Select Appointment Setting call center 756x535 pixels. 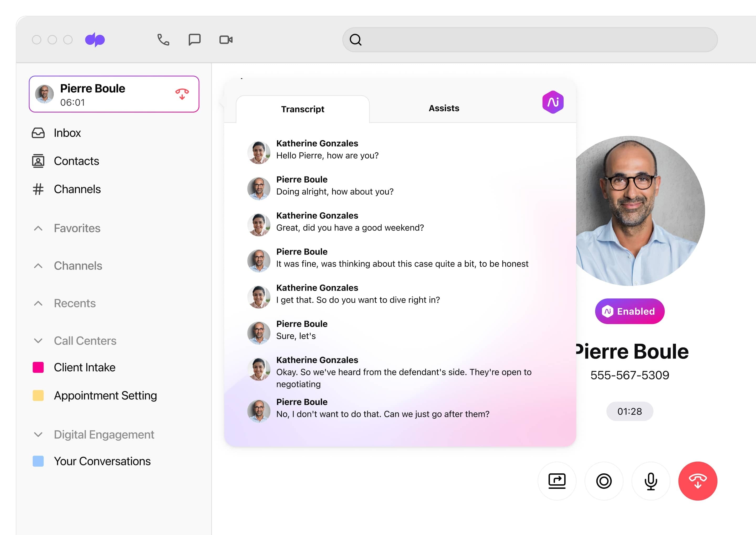point(105,395)
